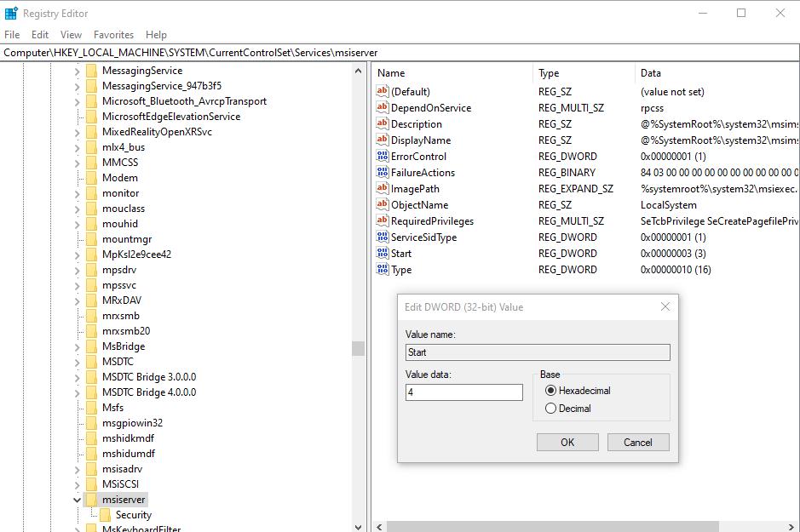The image size is (800, 532).
Task: Click the ObjectName value icon
Action: point(383,205)
